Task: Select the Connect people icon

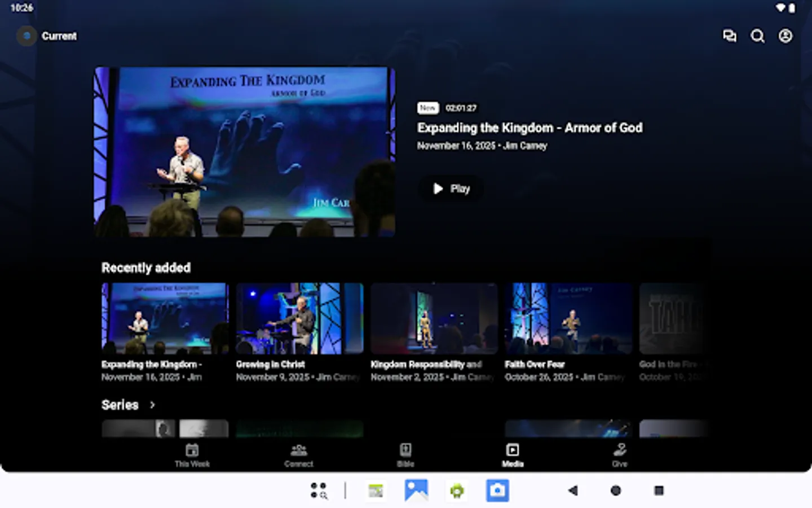Action: click(299, 450)
